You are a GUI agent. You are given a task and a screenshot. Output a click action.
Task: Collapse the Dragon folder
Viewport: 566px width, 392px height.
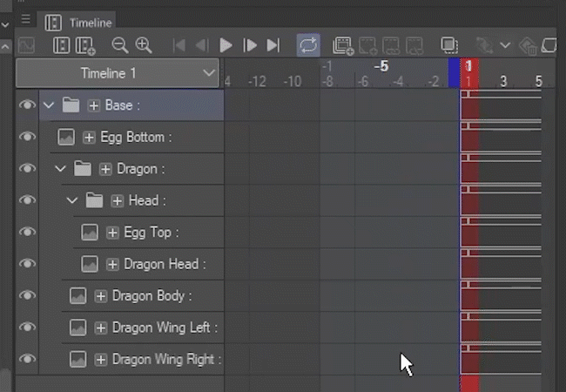[x=60, y=168]
